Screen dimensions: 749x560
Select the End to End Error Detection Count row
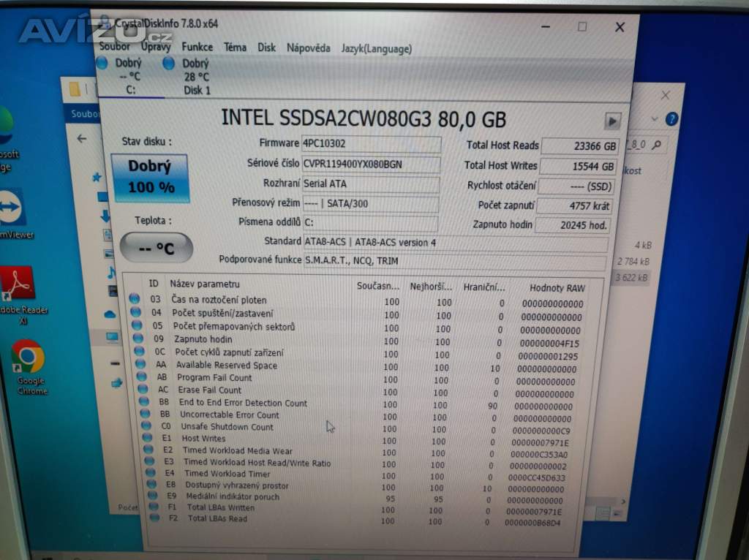[357, 404]
